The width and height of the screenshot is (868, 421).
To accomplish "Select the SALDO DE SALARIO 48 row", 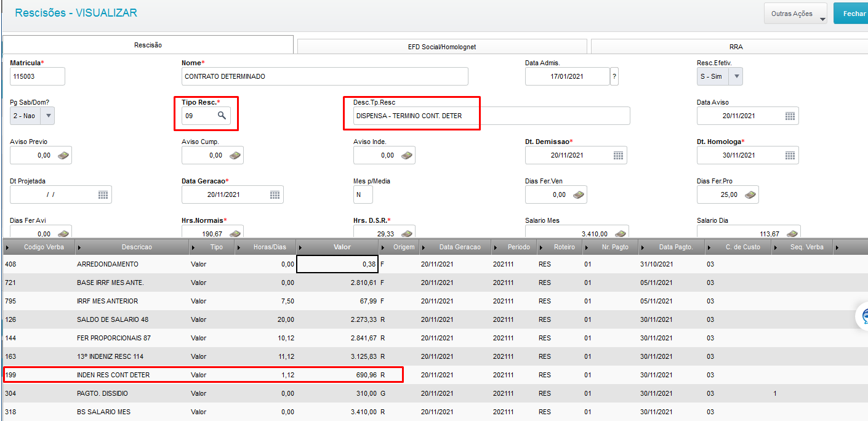I will tap(434, 319).
